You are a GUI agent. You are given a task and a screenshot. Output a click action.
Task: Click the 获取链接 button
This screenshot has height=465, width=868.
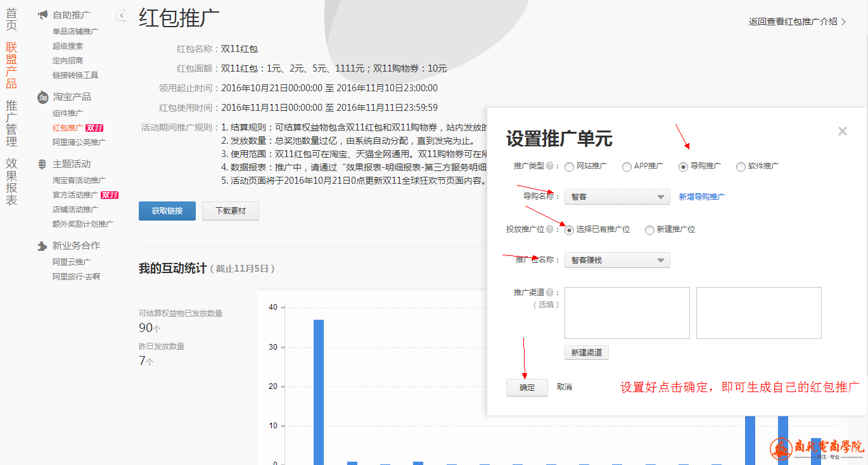tap(167, 211)
